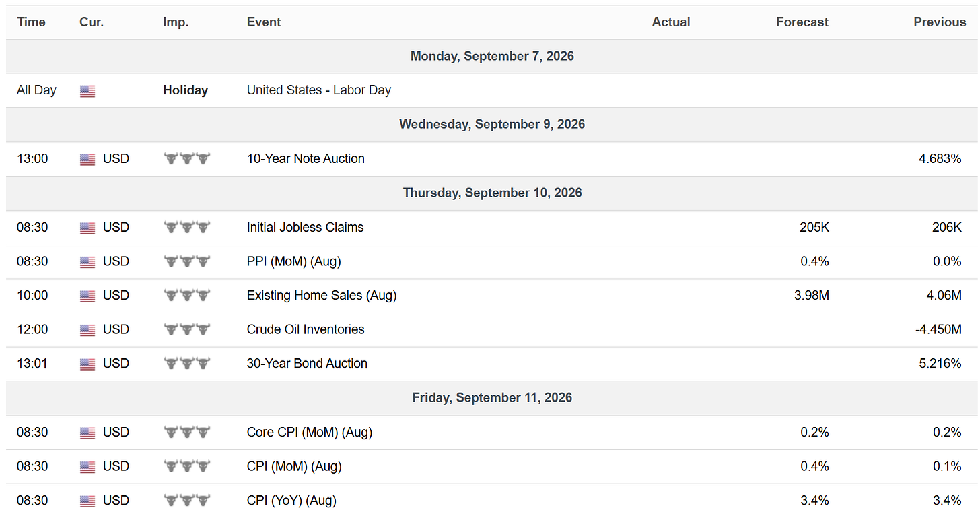
Task: Click the importance bulls for PPI (MoM) (Aug)
Action: click(187, 261)
